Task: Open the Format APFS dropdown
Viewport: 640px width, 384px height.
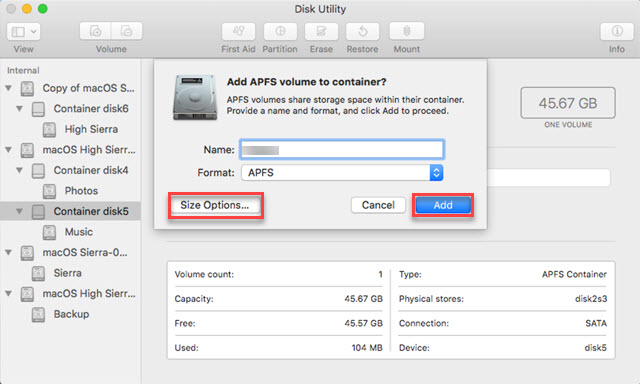Action: point(342,173)
